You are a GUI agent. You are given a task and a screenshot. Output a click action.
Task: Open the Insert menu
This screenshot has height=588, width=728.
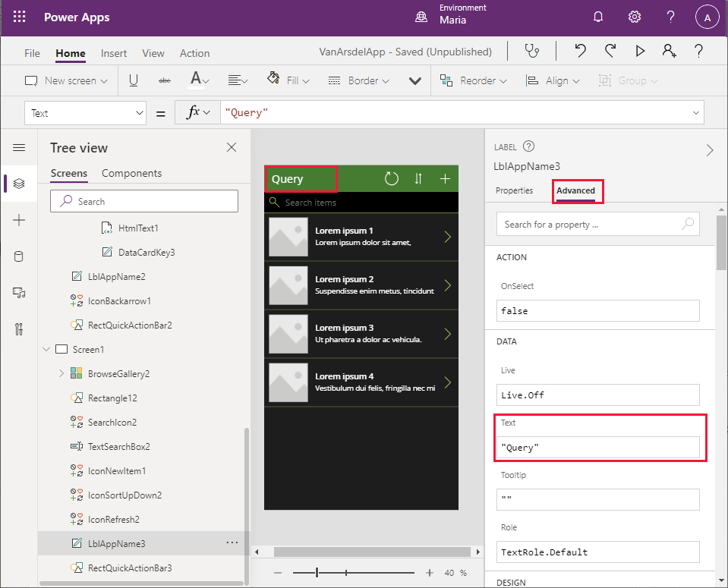114,53
